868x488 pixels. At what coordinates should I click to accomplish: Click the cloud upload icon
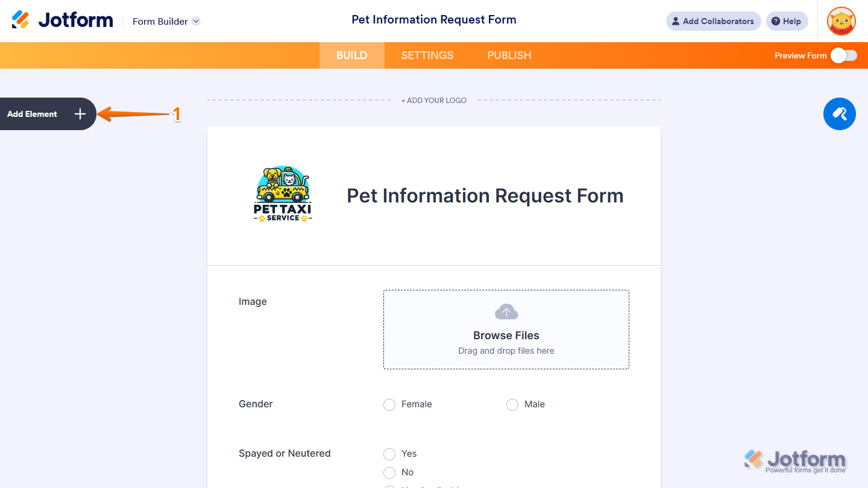[506, 312]
